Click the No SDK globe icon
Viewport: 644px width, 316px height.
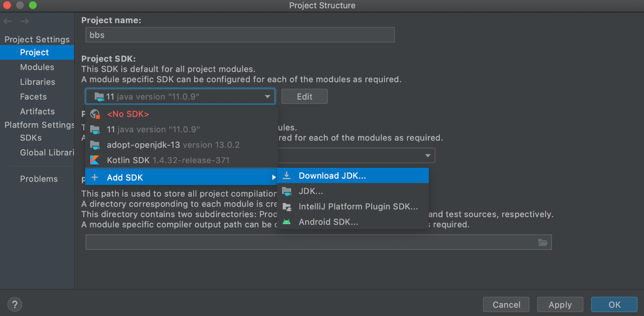tap(95, 114)
